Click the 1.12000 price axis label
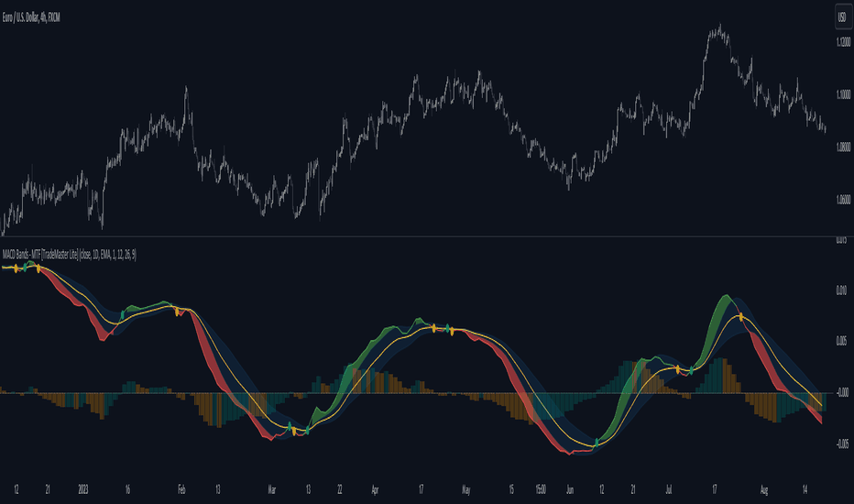Image resolution: width=854 pixels, height=504 pixels. (843, 42)
